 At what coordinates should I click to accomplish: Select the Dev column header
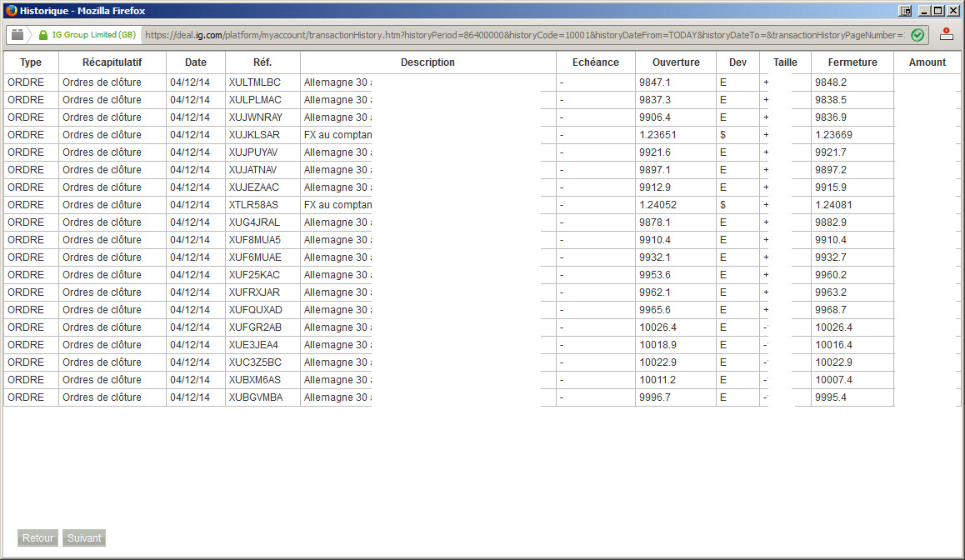(737, 62)
